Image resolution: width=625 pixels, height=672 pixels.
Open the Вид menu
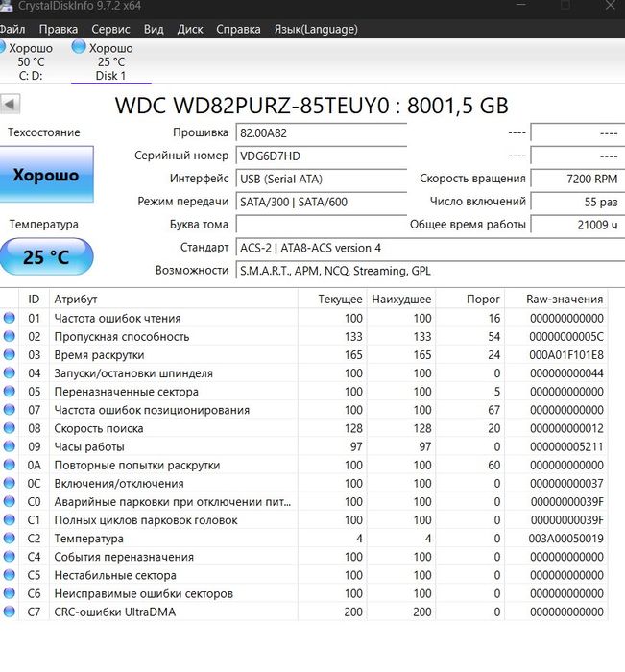(154, 29)
